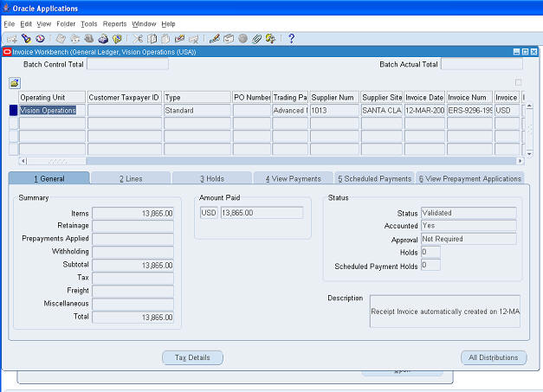The image size is (543, 392).
Task: Click the folder tools icon above the grid
Action: (x=15, y=83)
